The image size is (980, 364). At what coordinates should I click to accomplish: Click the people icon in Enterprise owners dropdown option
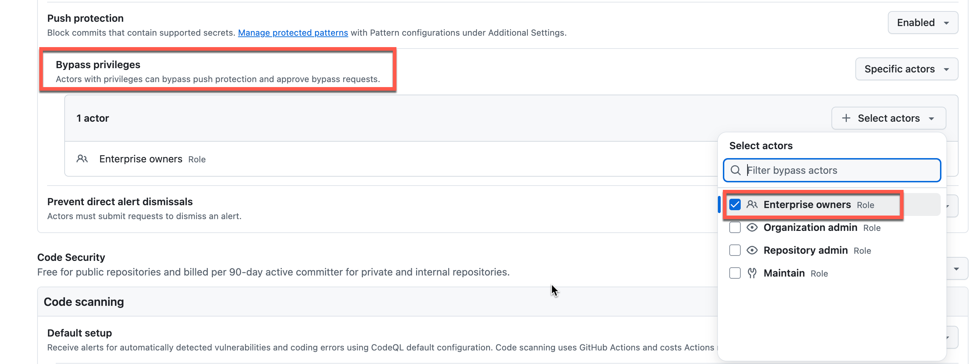tap(752, 204)
